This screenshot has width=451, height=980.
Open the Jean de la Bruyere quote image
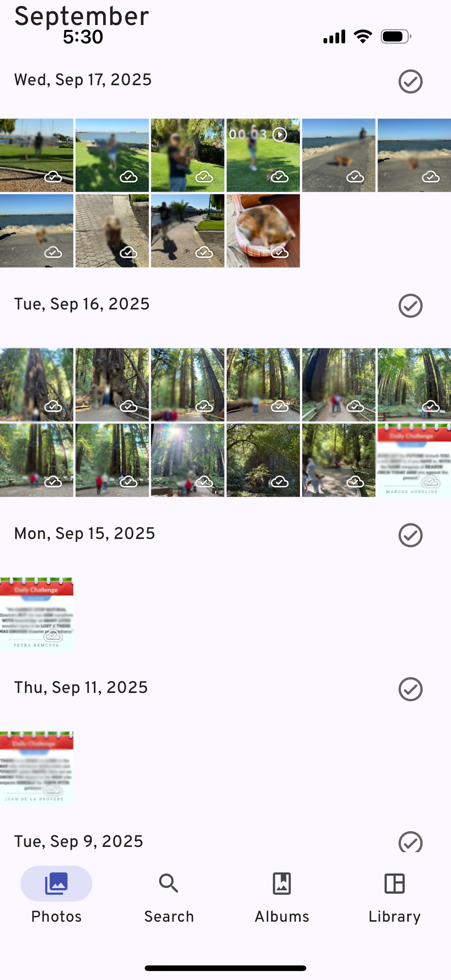(37, 767)
